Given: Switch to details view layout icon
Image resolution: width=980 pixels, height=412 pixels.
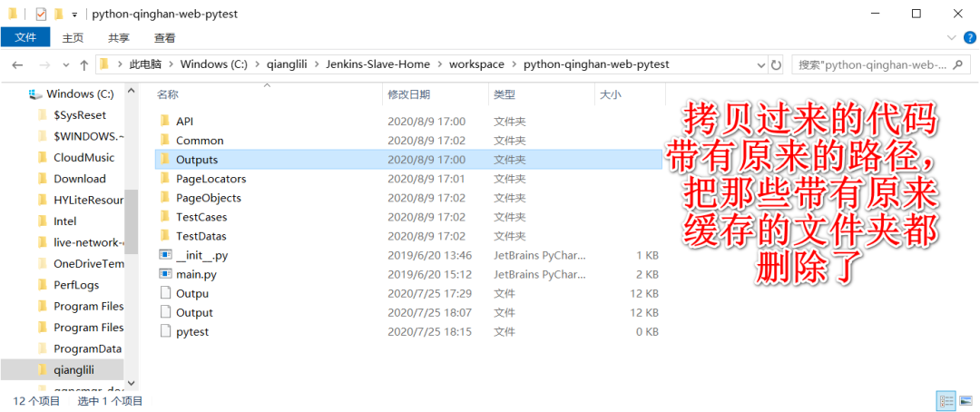Looking at the screenshot, I should point(946,401).
